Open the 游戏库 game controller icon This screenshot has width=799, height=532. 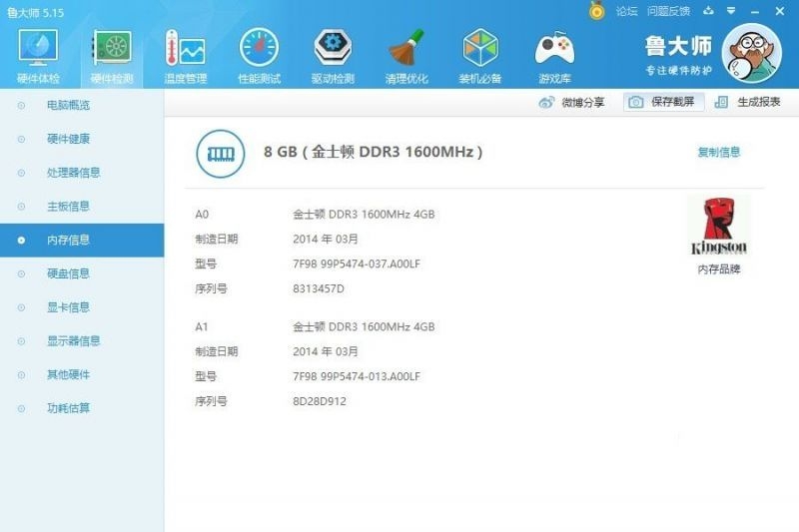pos(554,56)
